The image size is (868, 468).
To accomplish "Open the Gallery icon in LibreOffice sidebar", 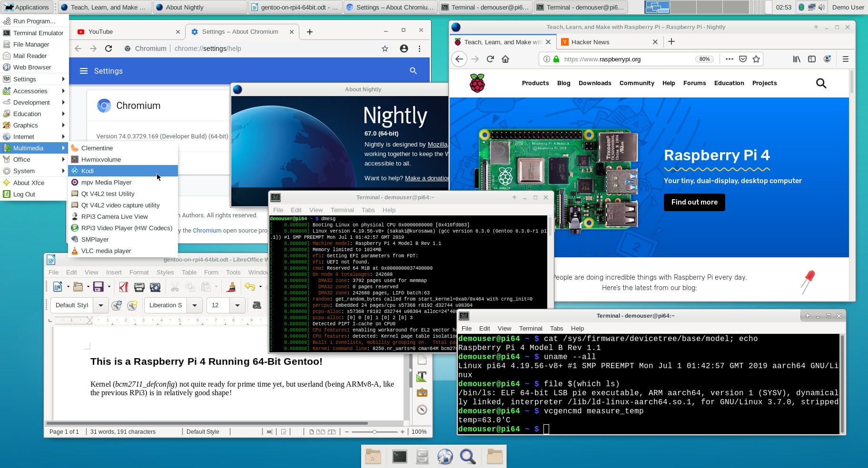I will pyautogui.click(x=422, y=393).
